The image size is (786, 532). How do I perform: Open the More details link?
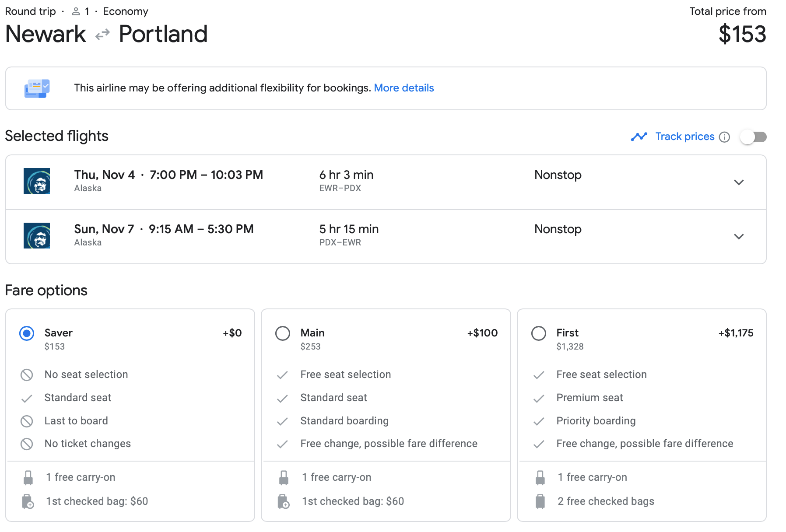point(404,88)
